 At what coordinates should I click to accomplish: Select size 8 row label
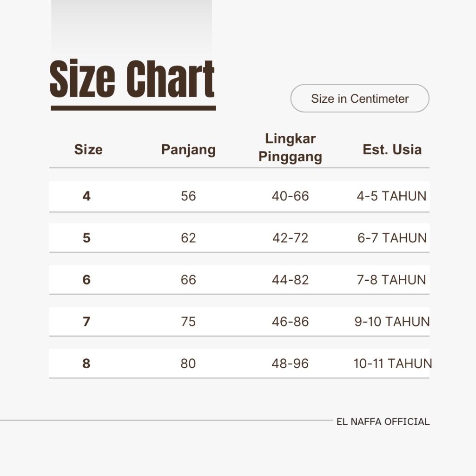pos(86,364)
